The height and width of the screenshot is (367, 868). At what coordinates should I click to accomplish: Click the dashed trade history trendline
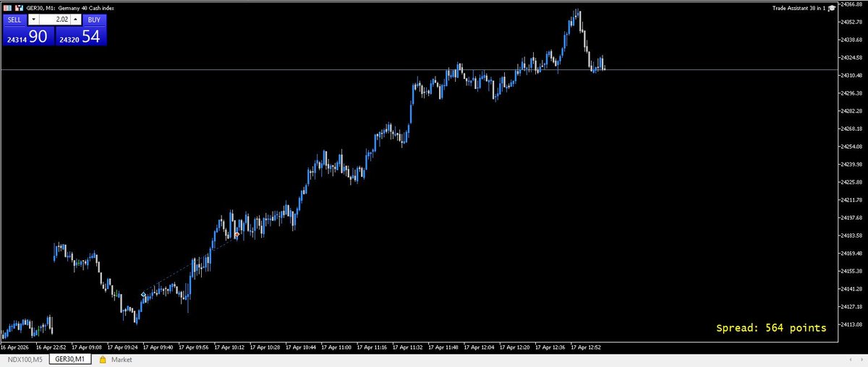coord(190,265)
